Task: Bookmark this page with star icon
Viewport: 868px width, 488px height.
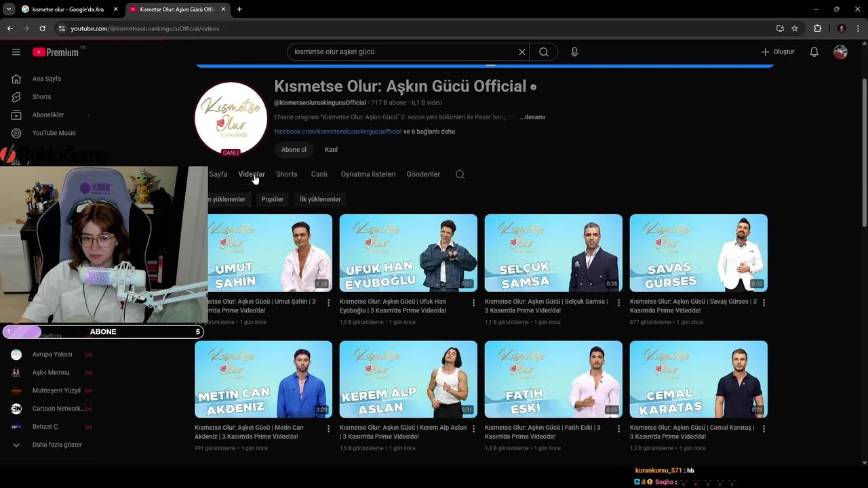Action: point(795,28)
